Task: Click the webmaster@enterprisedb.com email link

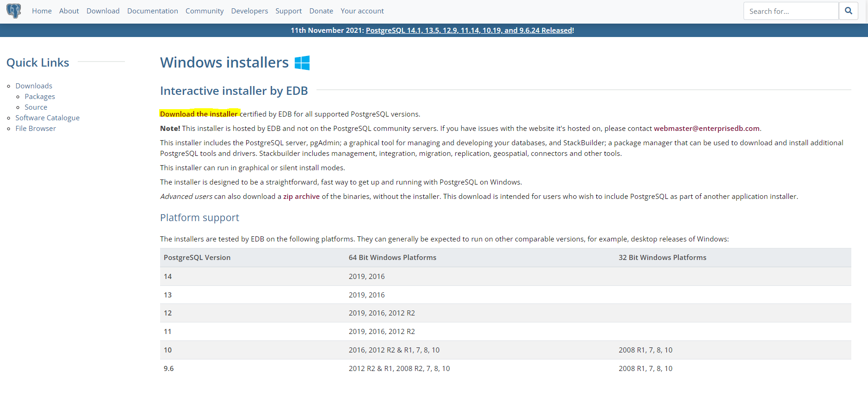Action: 707,128
